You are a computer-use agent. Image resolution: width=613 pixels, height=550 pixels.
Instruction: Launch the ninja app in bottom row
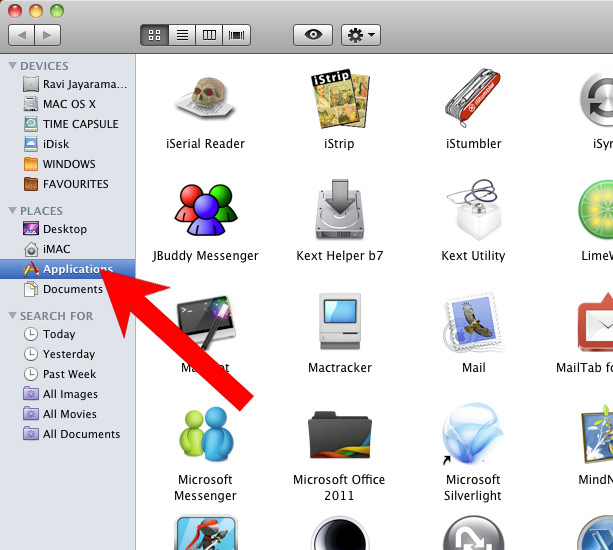pos(206,533)
